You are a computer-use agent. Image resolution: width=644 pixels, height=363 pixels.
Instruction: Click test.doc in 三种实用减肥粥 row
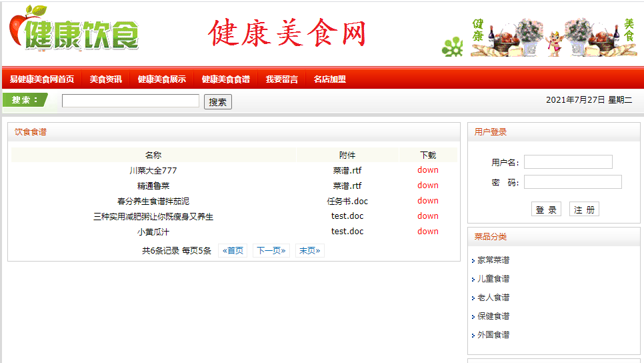click(x=347, y=216)
